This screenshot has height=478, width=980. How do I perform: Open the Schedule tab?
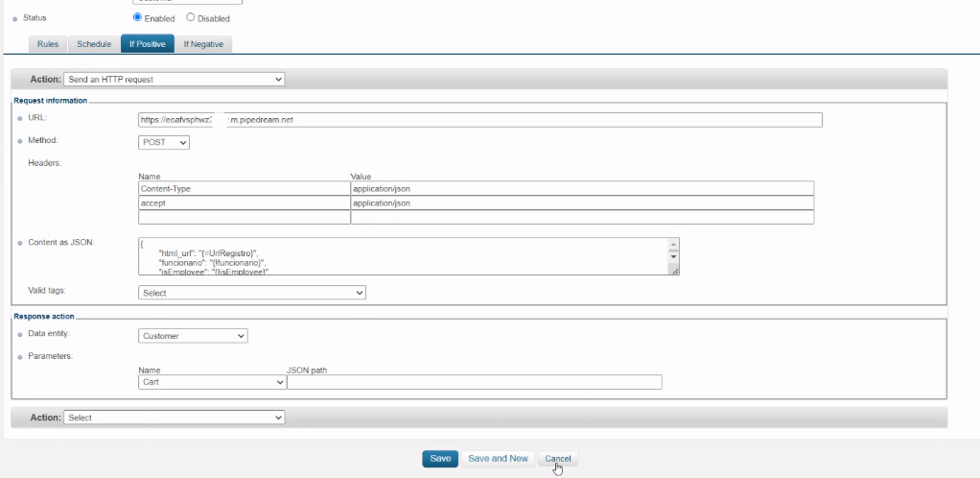tap(94, 44)
